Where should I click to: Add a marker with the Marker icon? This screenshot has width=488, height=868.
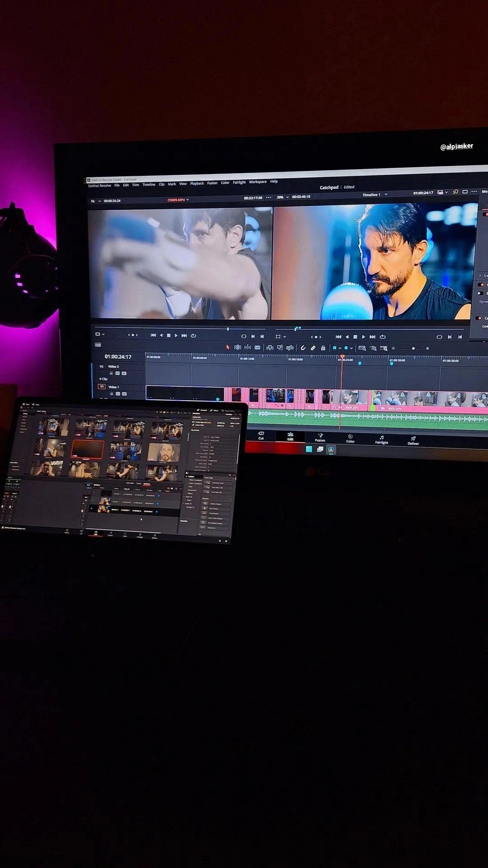click(346, 348)
